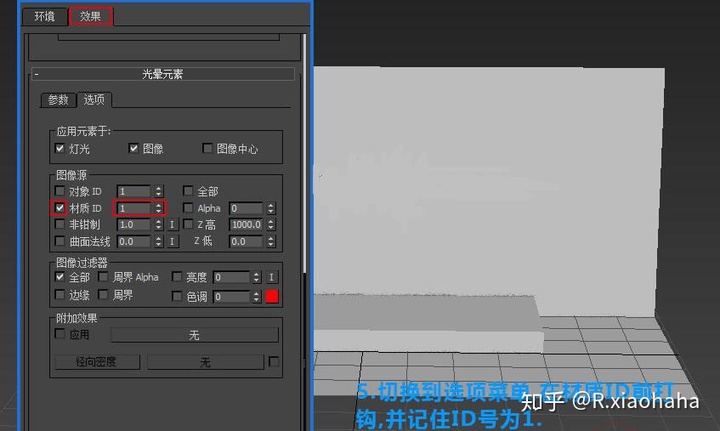Image resolution: width=720 pixels, height=431 pixels.
Task: Enable the 色调 checkbox
Action: point(177,297)
